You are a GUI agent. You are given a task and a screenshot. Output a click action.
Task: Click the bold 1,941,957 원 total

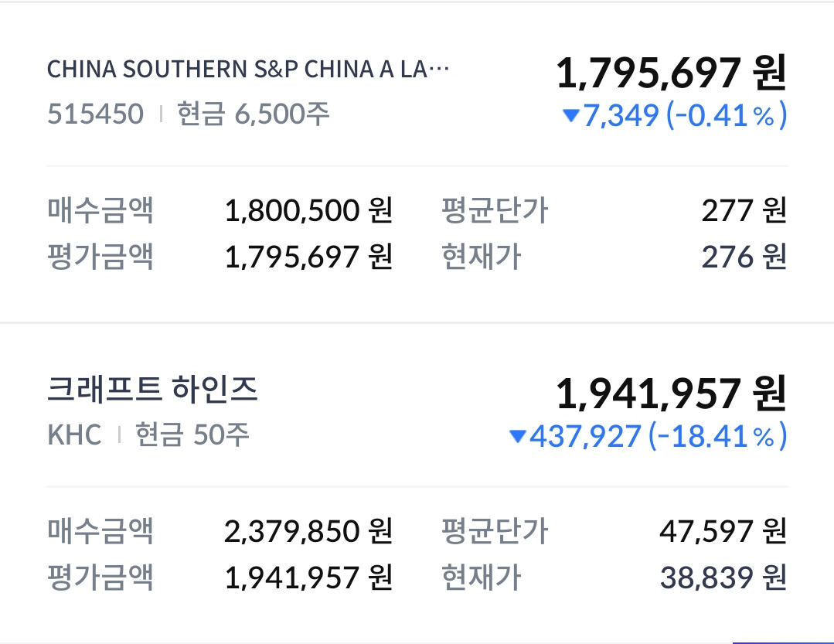point(670,394)
